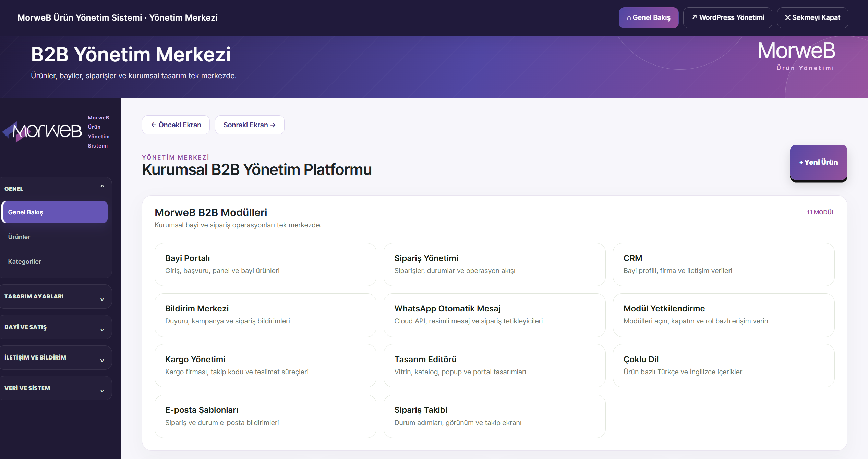Go to Sonraki Ekran
Image resolution: width=868 pixels, height=459 pixels.
(249, 125)
